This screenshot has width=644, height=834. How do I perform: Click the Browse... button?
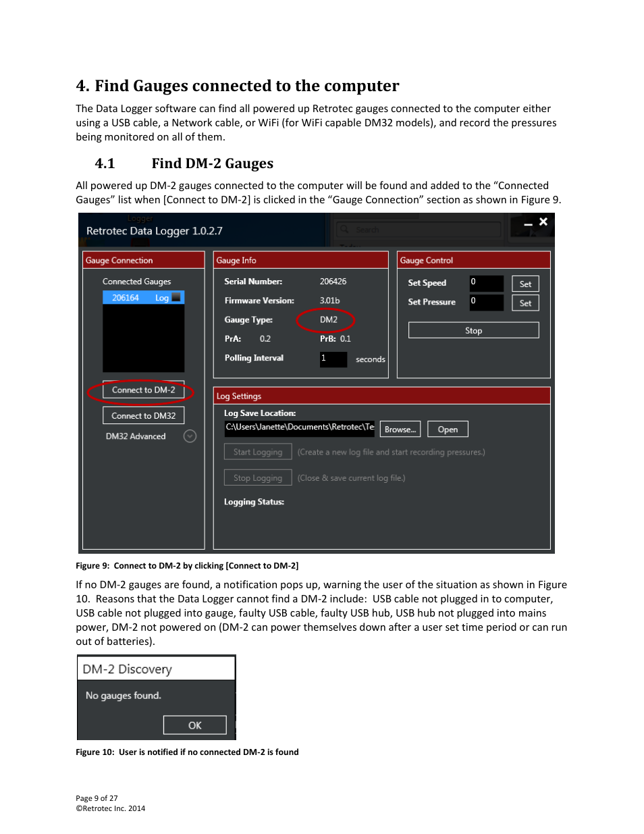[400, 429]
